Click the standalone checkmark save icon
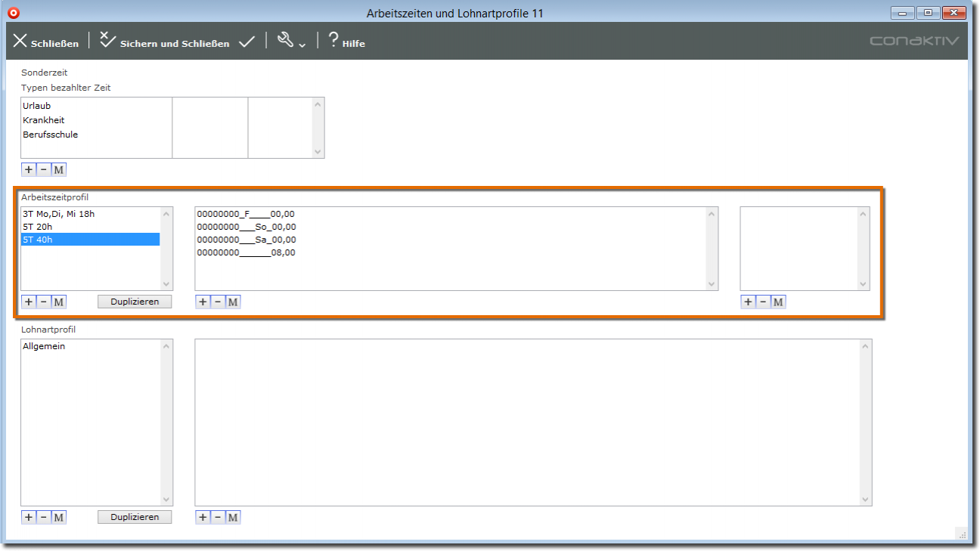The image size is (980, 551). pos(247,42)
